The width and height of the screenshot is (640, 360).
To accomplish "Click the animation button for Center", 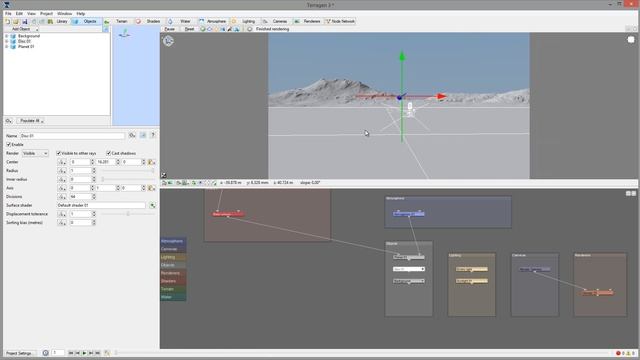I will click(62, 162).
